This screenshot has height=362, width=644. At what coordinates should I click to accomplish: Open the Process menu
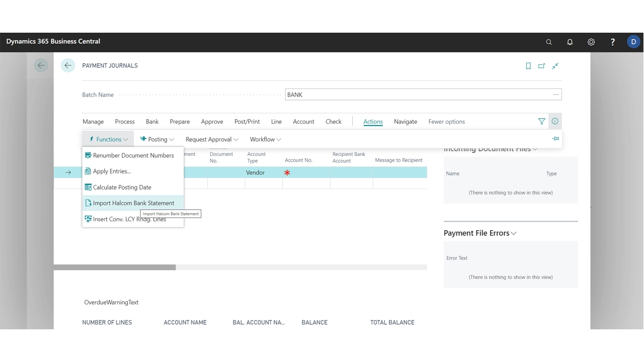[125, 122]
